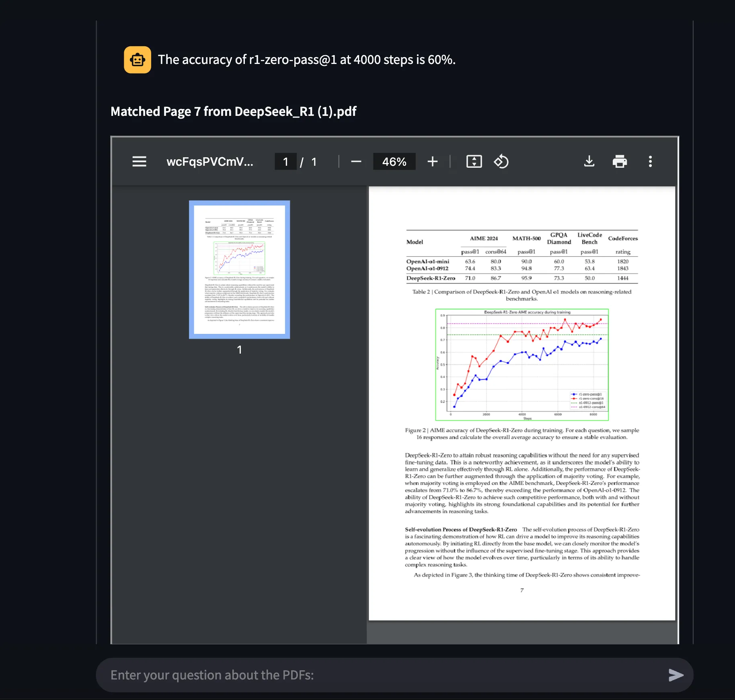
Task: Toggle the PDF sidebar hamburger menu
Action: click(x=139, y=162)
